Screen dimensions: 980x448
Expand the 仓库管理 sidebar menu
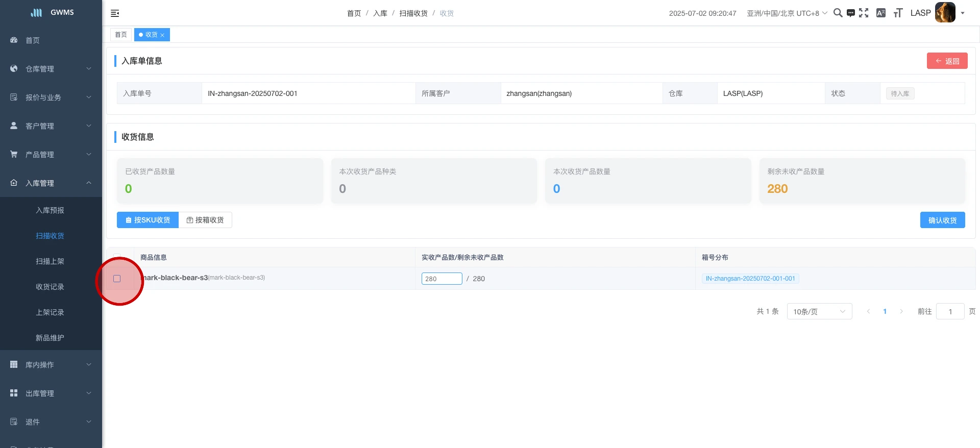pos(51,69)
